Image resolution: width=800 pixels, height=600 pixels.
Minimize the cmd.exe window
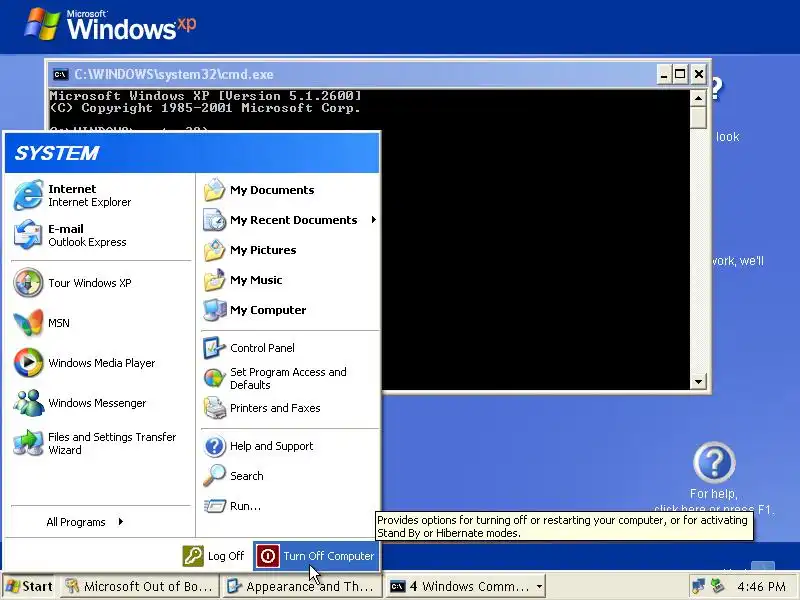(x=663, y=74)
